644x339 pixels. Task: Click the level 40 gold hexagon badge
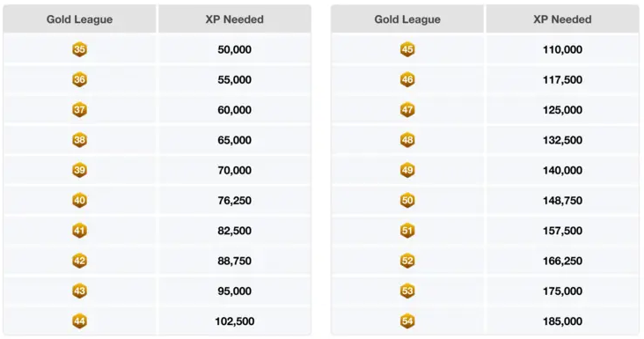[79, 200]
